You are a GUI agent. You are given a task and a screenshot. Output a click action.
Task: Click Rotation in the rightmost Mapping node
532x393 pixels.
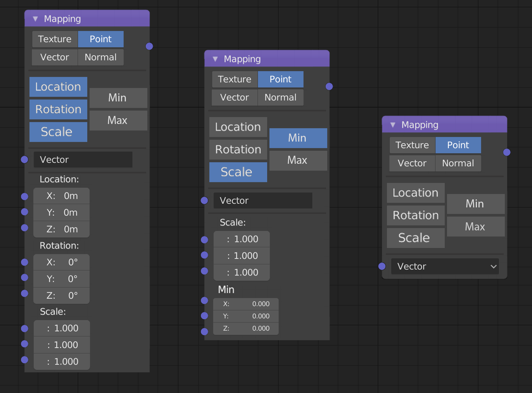[416, 215]
